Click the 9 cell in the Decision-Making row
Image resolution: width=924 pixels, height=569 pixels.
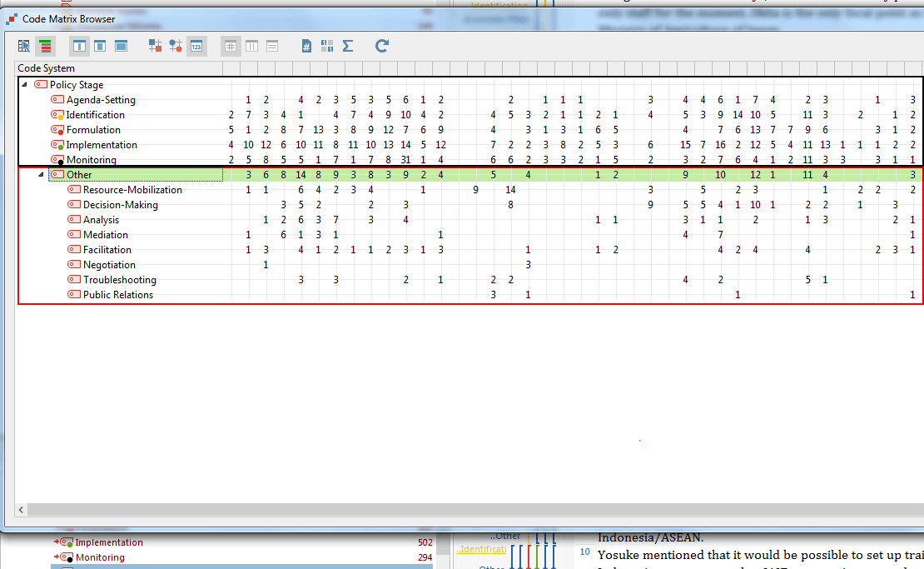[x=650, y=205]
